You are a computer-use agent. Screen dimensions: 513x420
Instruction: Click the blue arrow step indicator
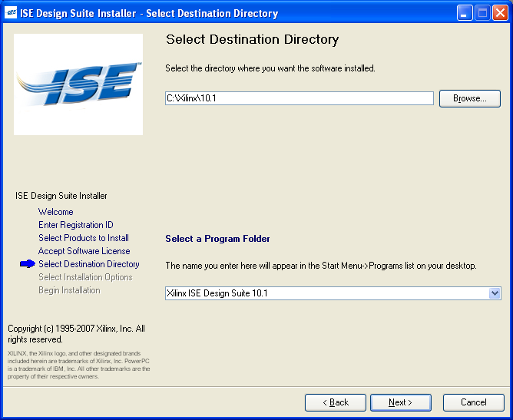click(x=28, y=264)
